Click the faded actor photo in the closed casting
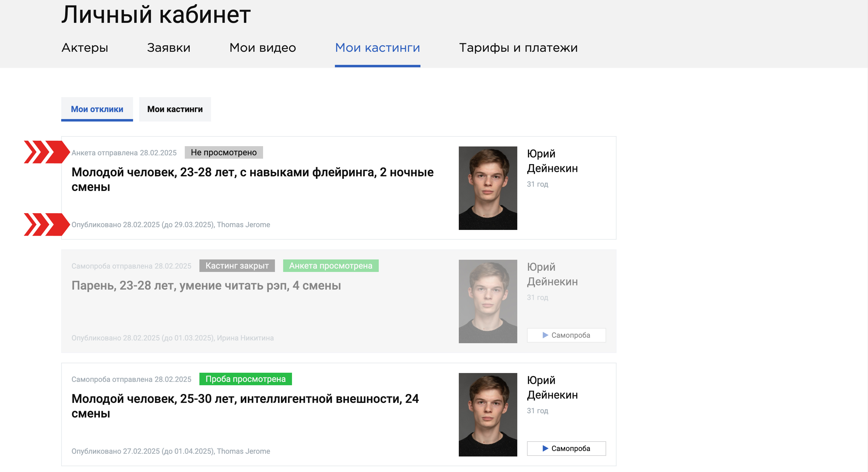868x472 pixels. pos(487,301)
